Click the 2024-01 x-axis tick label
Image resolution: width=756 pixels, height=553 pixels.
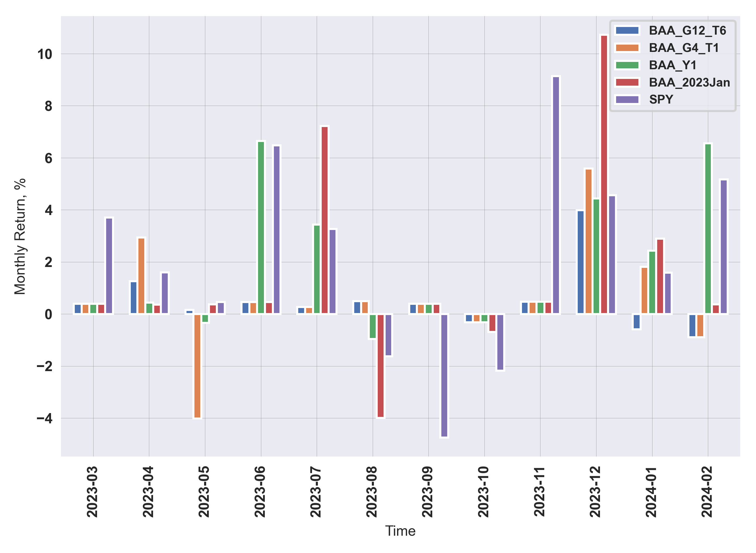651,492
